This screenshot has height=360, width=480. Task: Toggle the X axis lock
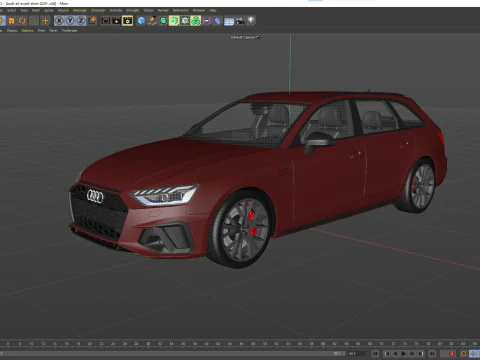pos(59,21)
